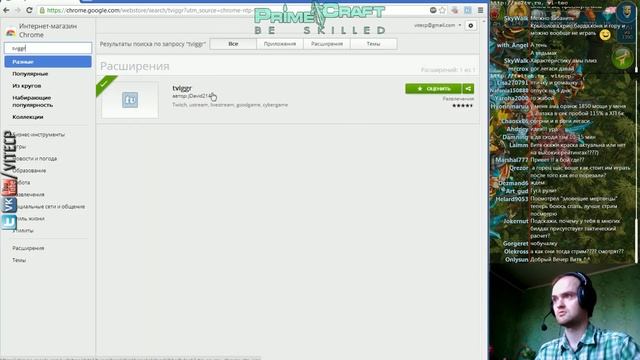Click the Интернет-магазин Chrome title
Image resolution: width=640 pixels, height=360 pixels.
pyautogui.click(x=48, y=31)
